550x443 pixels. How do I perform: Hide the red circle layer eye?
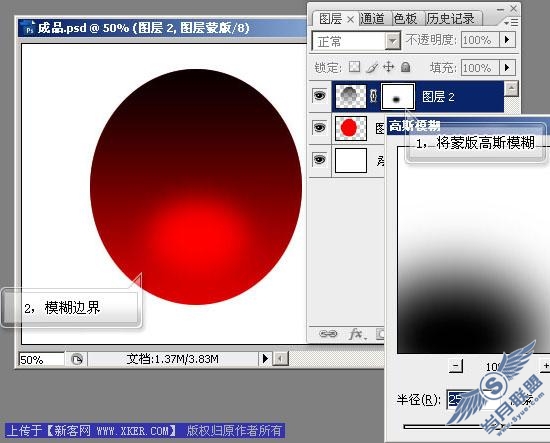(x=319, y=128)
